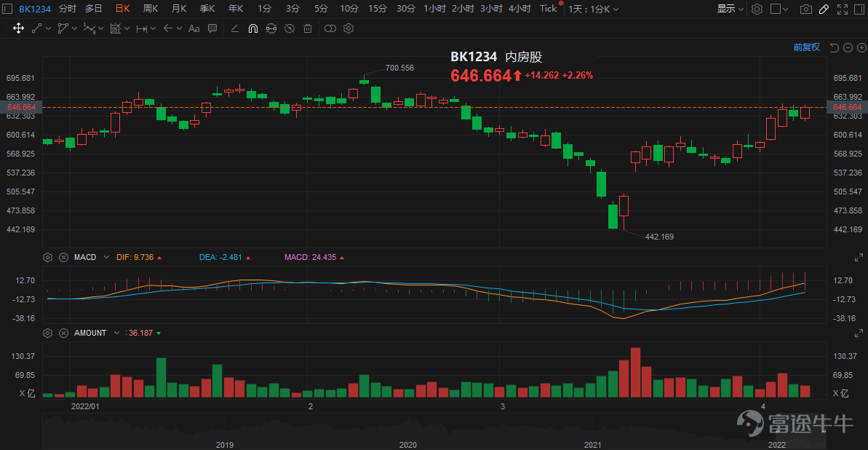Open MACD indicator settings gear

click(x=47, y=257)
